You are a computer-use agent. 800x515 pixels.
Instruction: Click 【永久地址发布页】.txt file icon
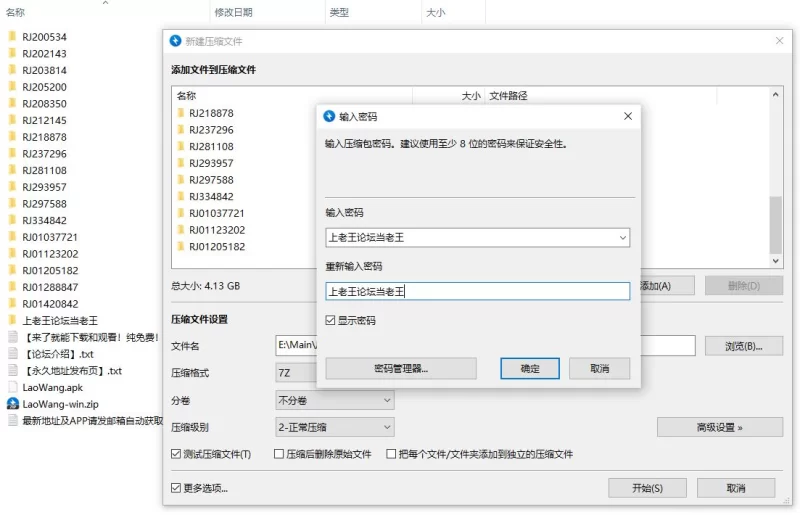(13, 371)
